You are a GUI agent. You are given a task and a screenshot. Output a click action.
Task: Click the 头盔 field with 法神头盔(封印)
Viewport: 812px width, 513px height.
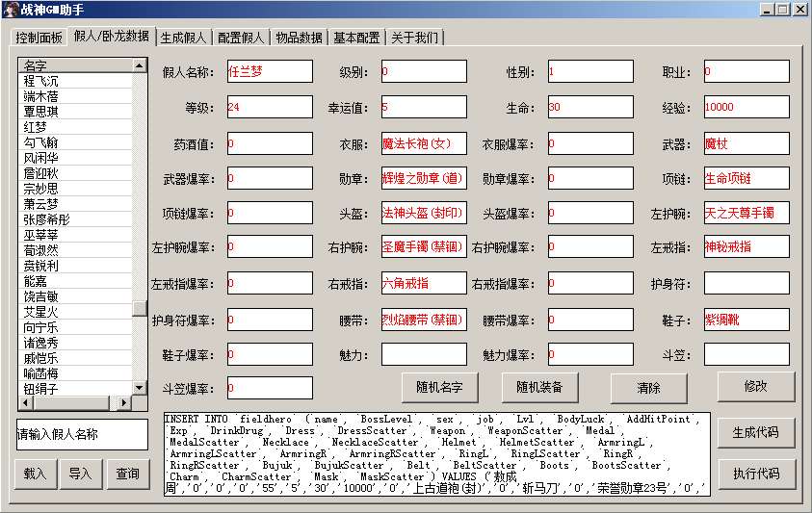tap(424, 213)
